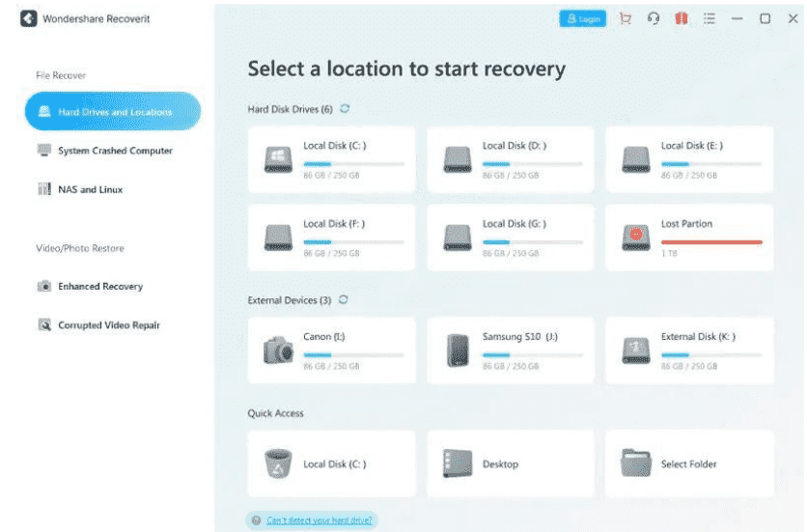Screen dimensions: 807x532
Task: Click the headset support icon
Action: point(654,18)
